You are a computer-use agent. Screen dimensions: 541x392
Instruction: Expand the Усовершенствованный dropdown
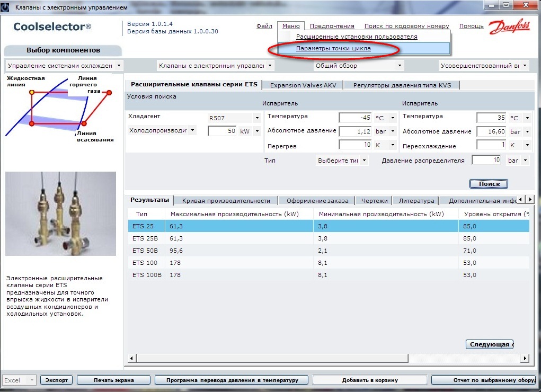(525, 65)
